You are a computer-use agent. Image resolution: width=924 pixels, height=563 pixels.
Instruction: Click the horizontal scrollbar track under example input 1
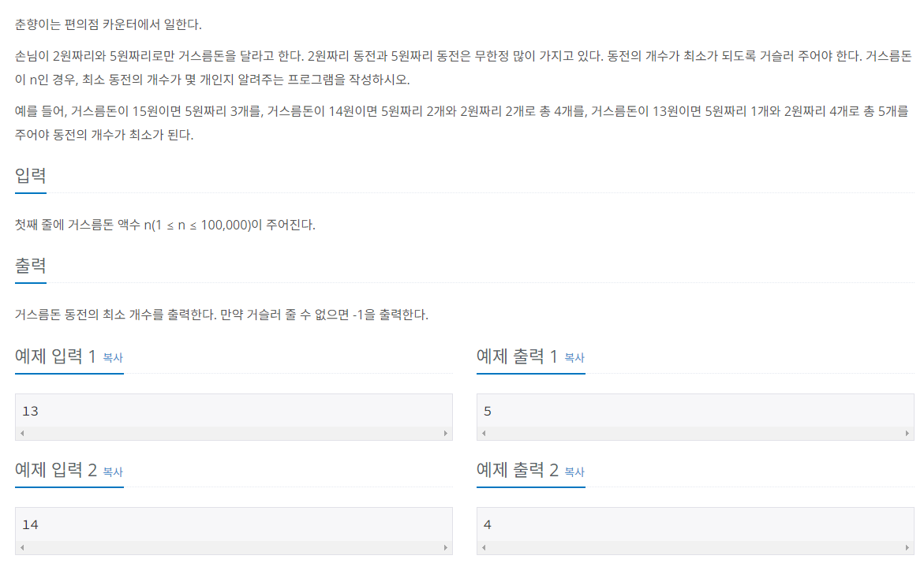(234, 434)
